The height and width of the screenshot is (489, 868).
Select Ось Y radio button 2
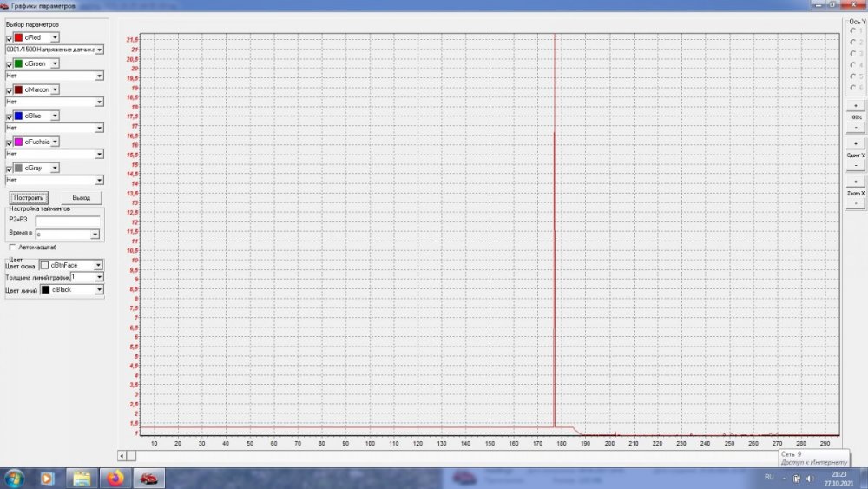pyautogui.click(x=853, y=42)
